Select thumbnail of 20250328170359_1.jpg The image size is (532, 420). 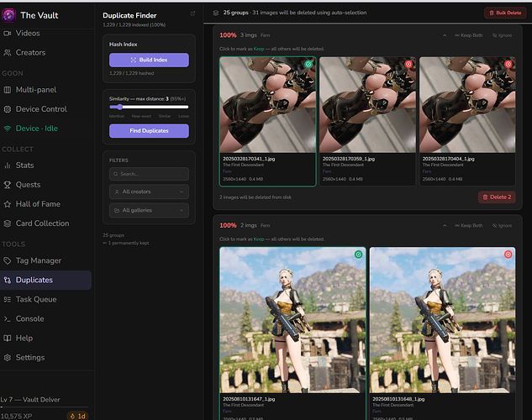pyautogui.click(x=367, y=105)
